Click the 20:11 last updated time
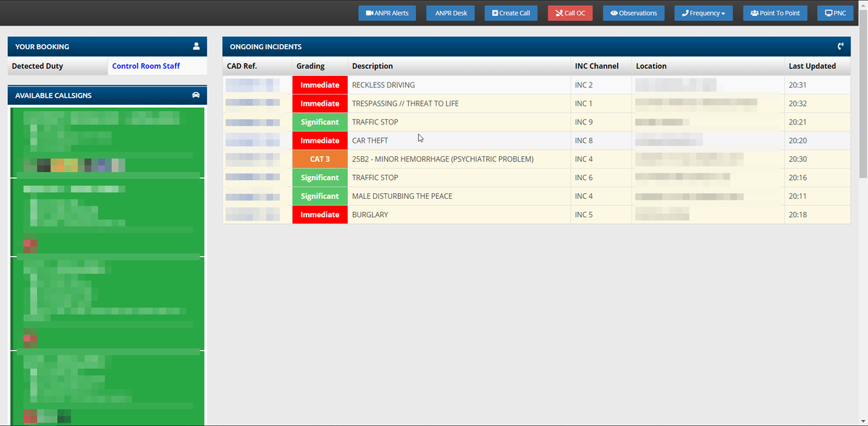This screenshot has width=868, height=426. click(x=798, y=197)
